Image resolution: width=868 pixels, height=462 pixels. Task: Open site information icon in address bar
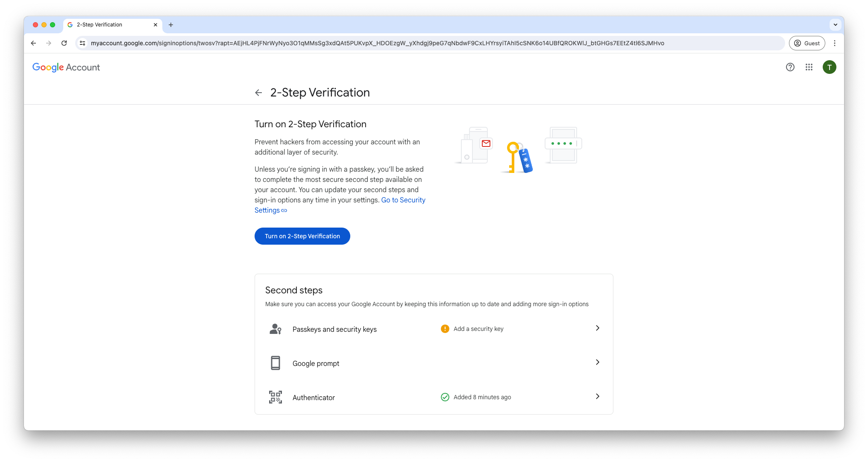pos(82,43)
